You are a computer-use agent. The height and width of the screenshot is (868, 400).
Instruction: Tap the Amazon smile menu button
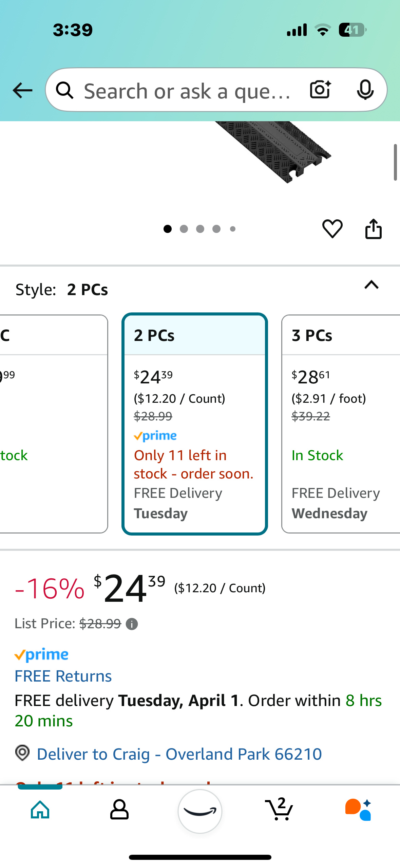coord(200,811)
